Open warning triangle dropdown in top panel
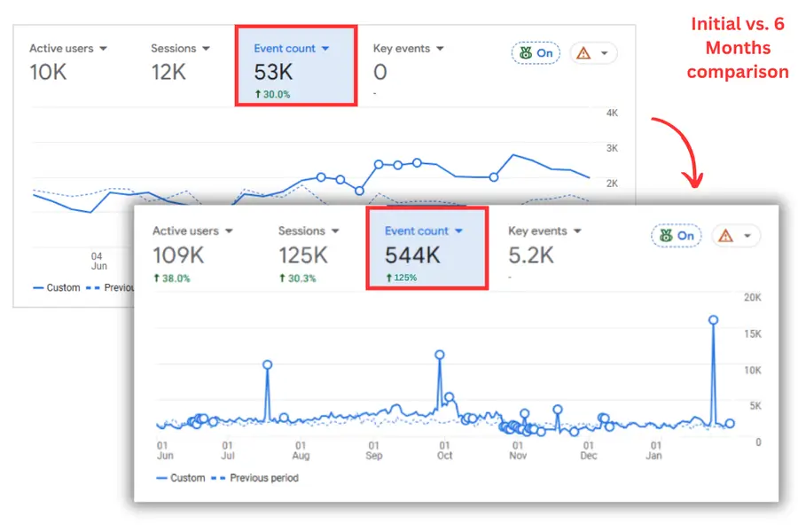This screenshot has width=798, height=532. (593, 53)
